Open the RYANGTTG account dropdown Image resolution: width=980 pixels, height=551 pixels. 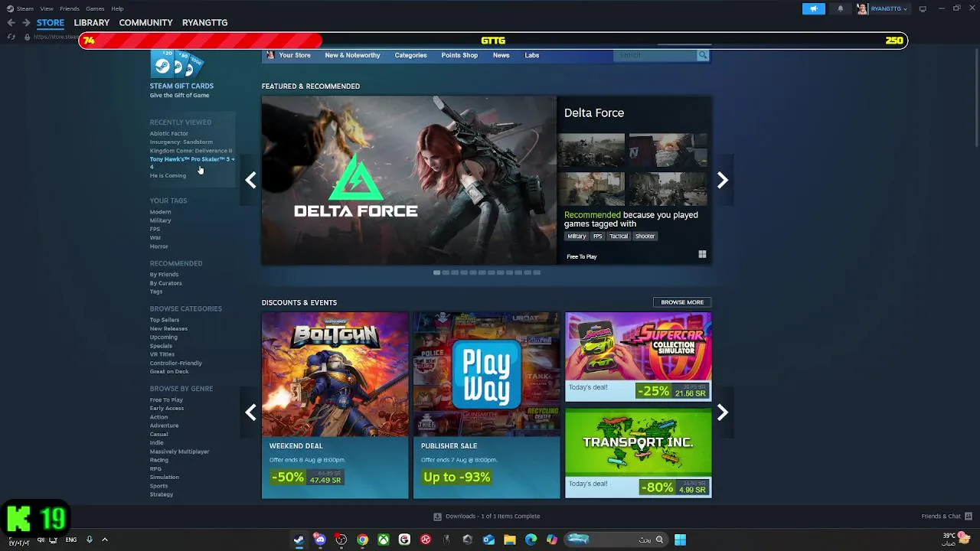click(890, 8)
